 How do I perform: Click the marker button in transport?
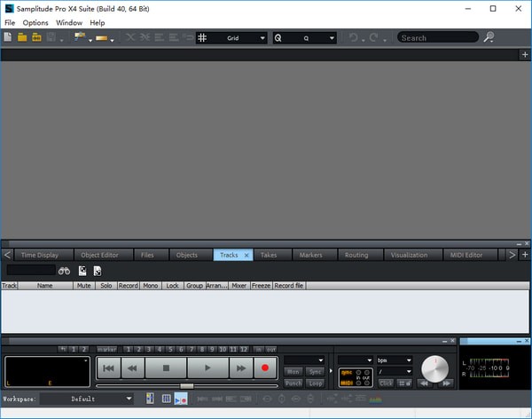point(107,350)
